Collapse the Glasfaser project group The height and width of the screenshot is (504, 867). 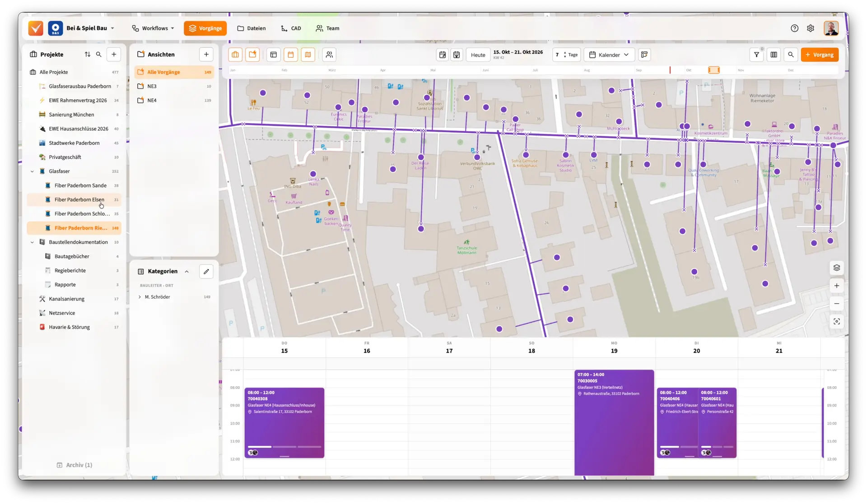click(32, 171)
